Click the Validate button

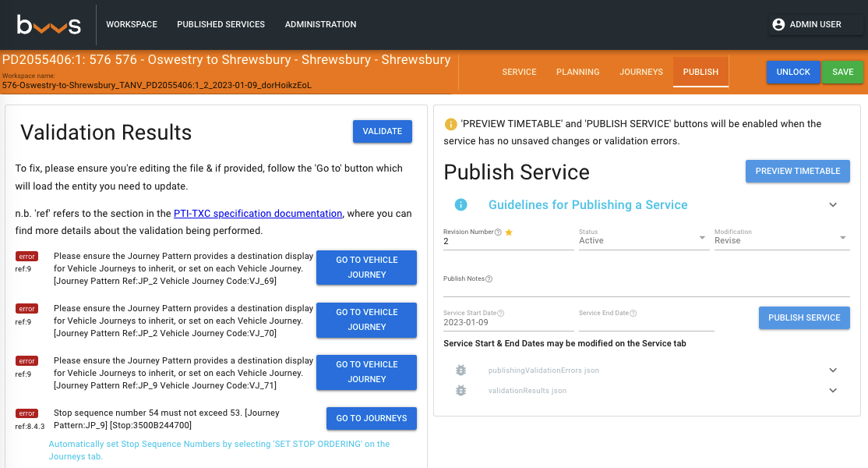[x=382, y=131]
